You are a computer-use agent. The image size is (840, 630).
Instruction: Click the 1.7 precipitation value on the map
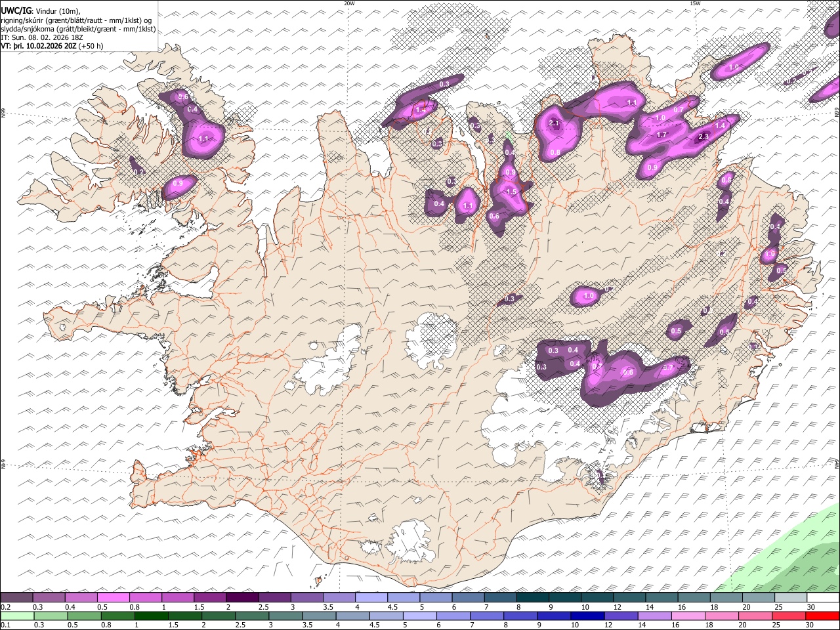coord(661,135)
